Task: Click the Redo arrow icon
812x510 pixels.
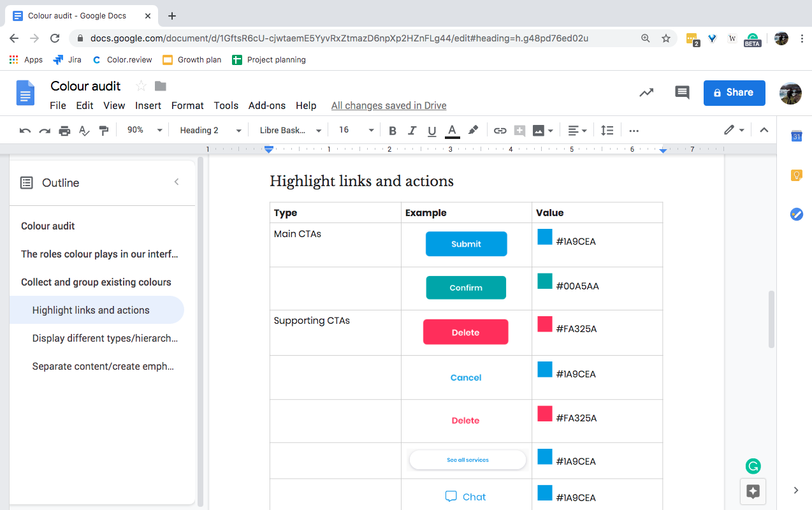Action: pyautogui.click(x=45, y=130)
